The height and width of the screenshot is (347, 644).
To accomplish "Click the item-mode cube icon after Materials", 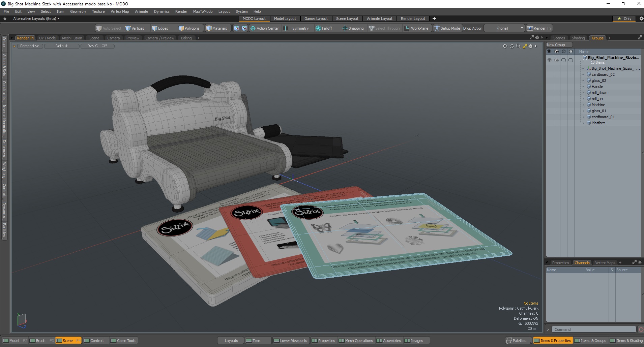I will 236,28.
